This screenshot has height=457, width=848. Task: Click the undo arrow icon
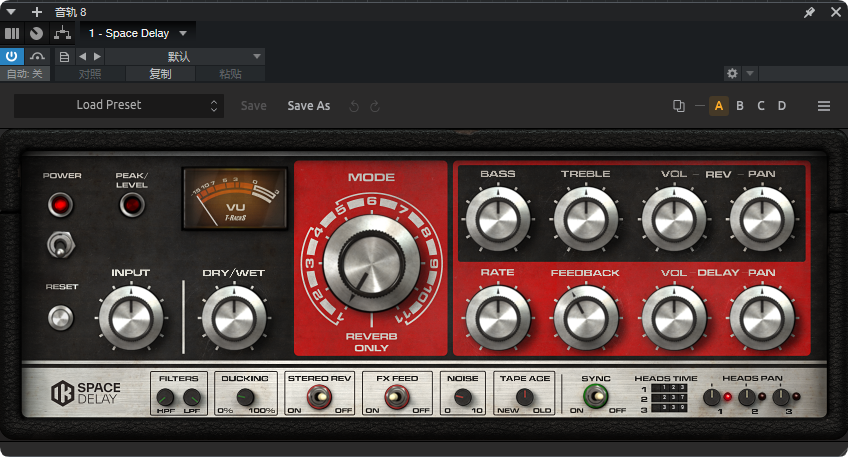(354, 107)
